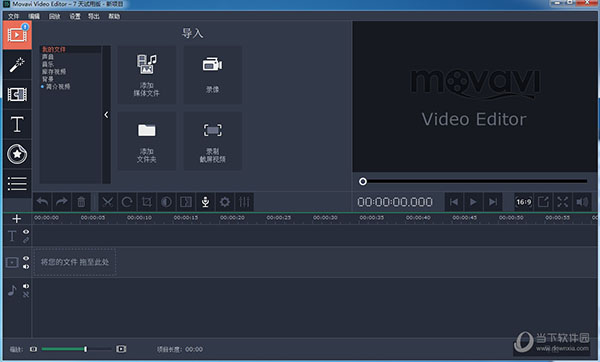This screenshot has height=362, width=600.
Task: Click the Split scissors tool
Action: click(x=108, y=202)
